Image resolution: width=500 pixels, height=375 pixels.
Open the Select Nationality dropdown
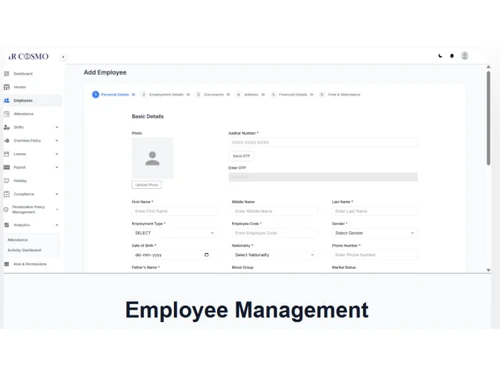pos(275,255)
